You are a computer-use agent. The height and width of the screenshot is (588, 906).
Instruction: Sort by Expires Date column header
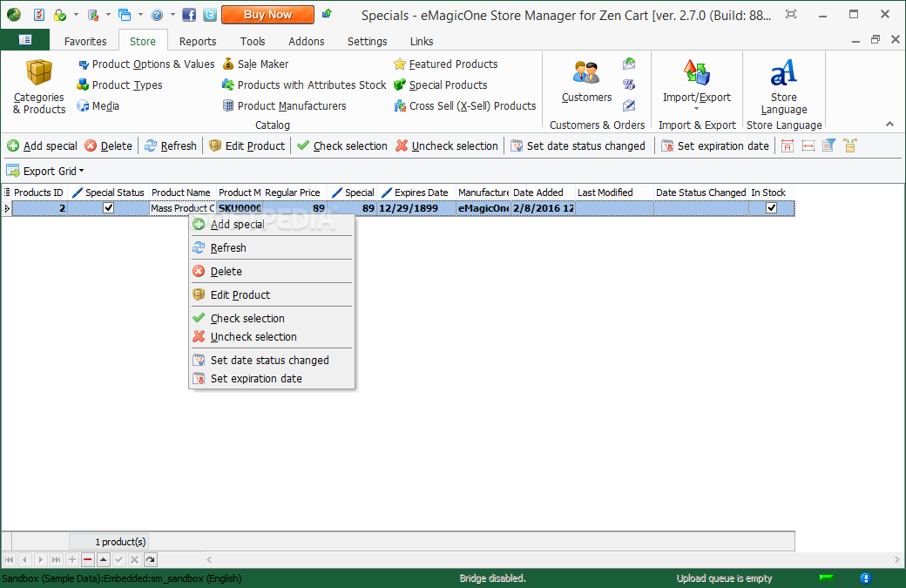click(416, 193)
